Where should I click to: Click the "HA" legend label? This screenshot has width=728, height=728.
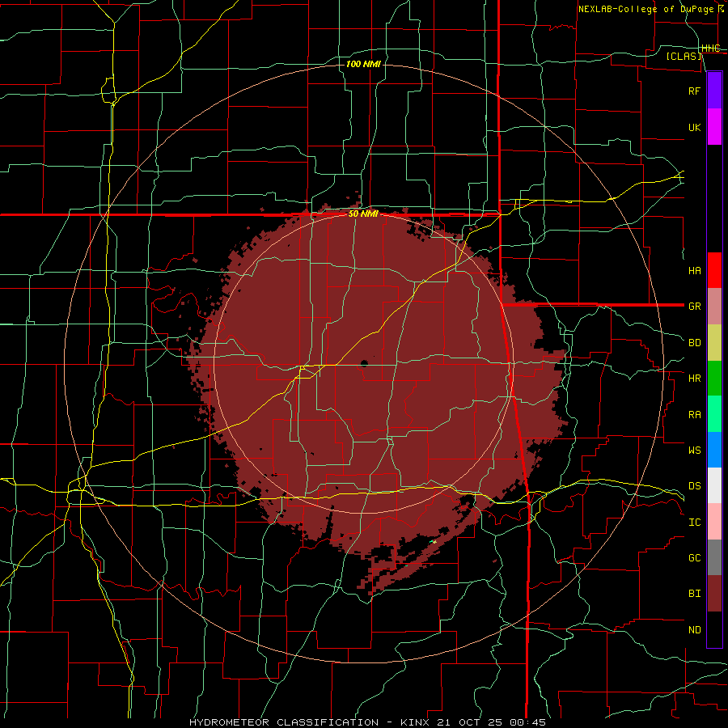pos(694,270)
